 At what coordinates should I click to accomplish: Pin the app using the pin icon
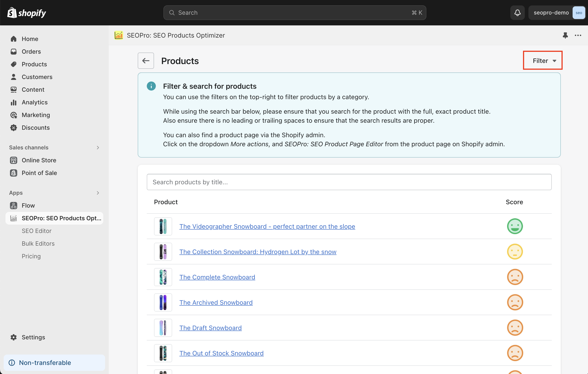(x=565, y=35)
